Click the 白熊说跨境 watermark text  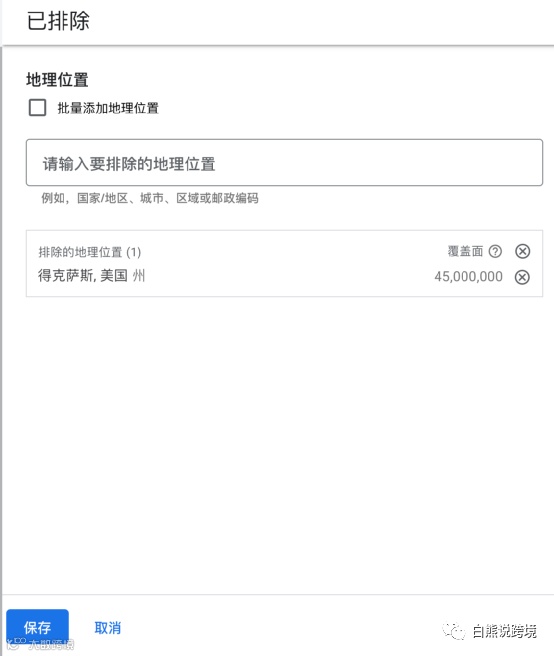pos(504,631)
